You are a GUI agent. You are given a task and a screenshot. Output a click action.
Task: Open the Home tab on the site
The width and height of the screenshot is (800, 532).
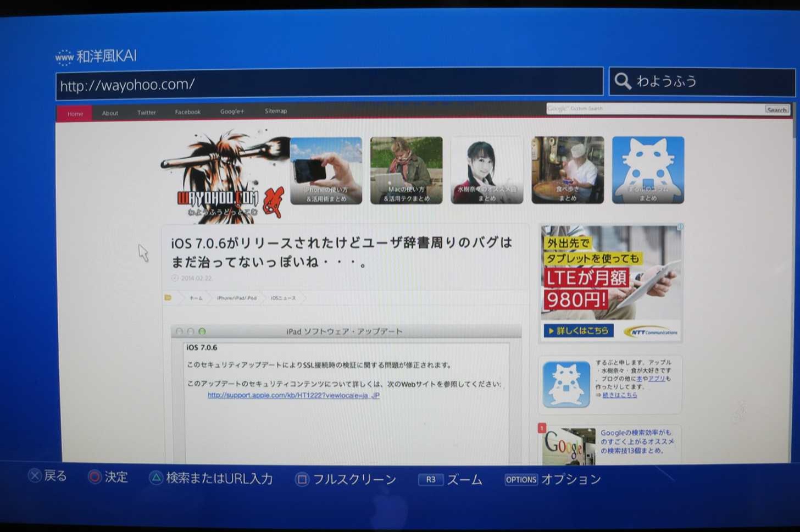75,114
